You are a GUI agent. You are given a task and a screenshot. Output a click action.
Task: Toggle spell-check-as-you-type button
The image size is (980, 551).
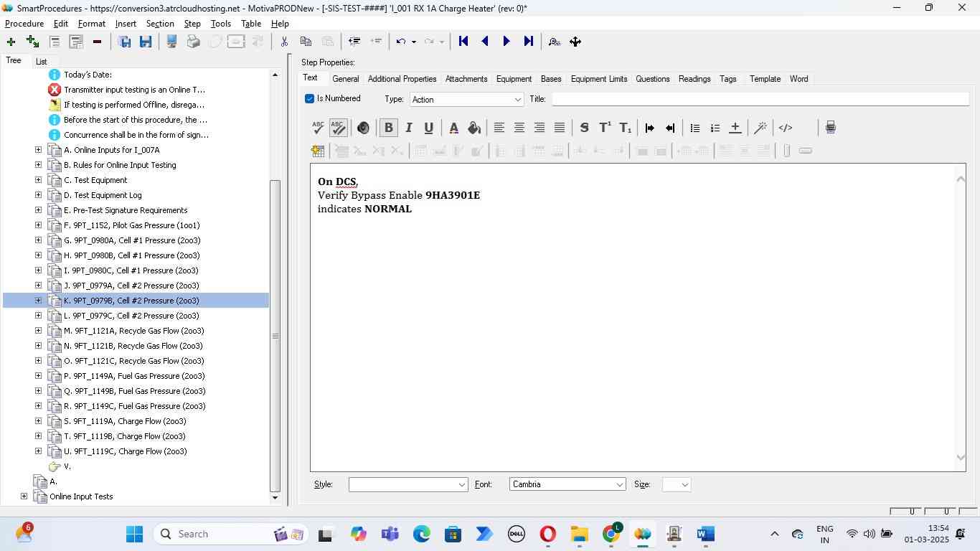[339, 128]
